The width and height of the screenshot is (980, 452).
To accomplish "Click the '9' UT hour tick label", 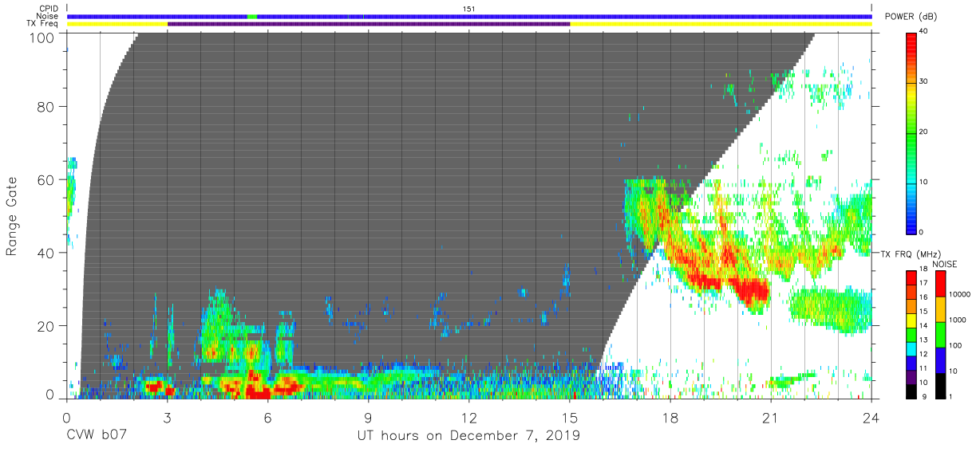I will coord(368,418).
